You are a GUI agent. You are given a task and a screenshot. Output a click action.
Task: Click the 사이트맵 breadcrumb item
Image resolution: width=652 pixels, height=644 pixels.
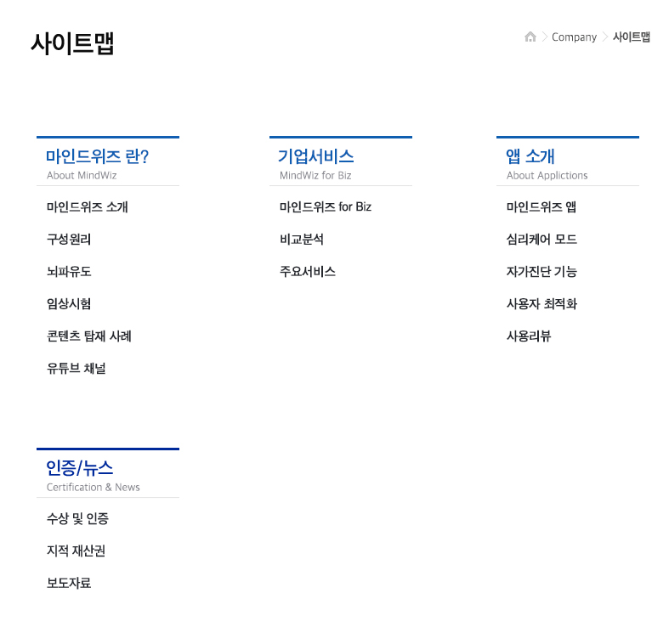tap(632, 37)
